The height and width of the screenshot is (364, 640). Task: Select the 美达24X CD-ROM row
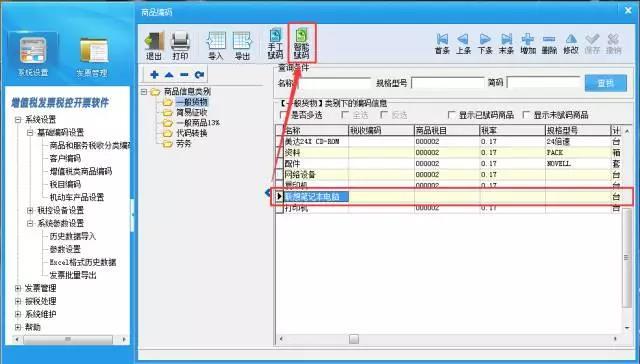tap(448, 142)
